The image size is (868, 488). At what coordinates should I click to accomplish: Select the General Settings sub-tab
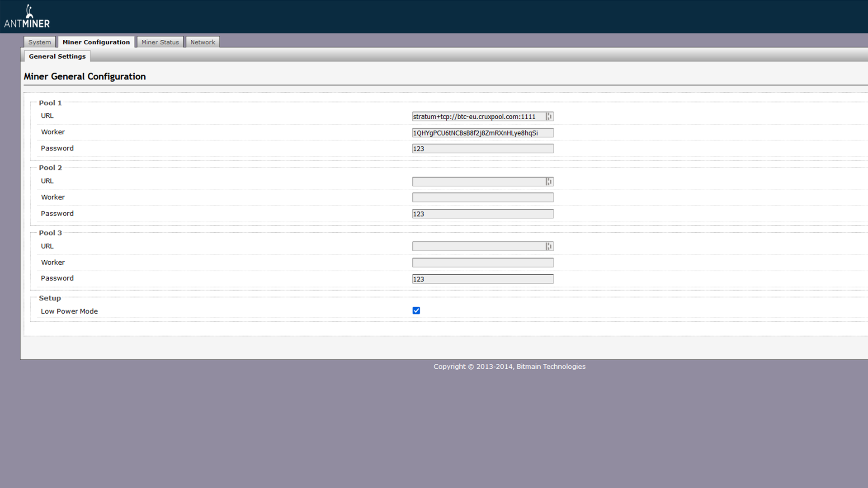(57, 56)
